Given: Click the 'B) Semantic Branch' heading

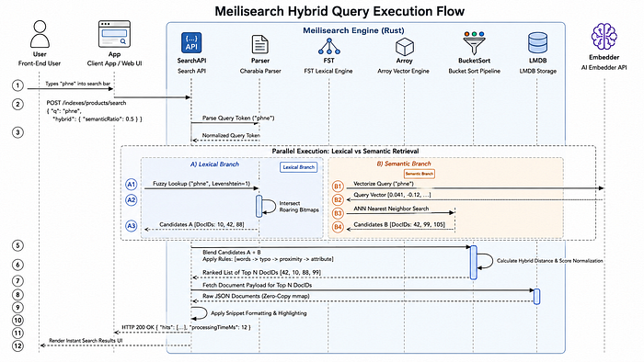Looking at the screenshot, I should (x=404, y=164).
